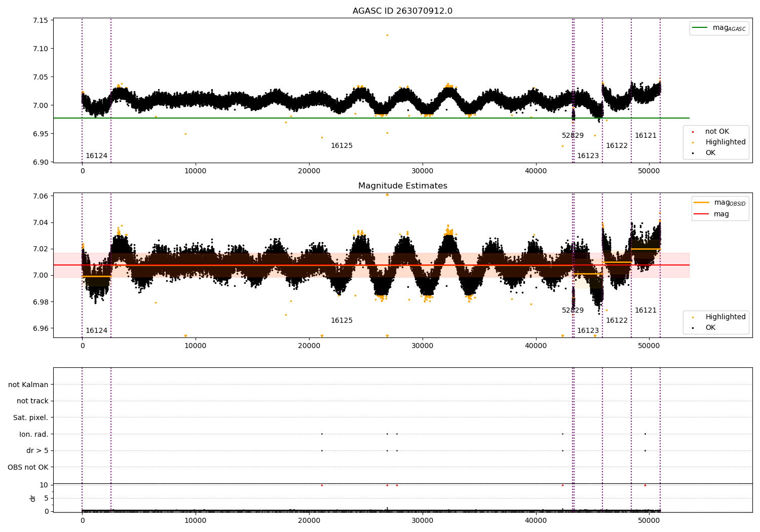The image size is (760, 532).
Task: Click the "OBS not OK" row label
Action: click(x=28, y=467)
